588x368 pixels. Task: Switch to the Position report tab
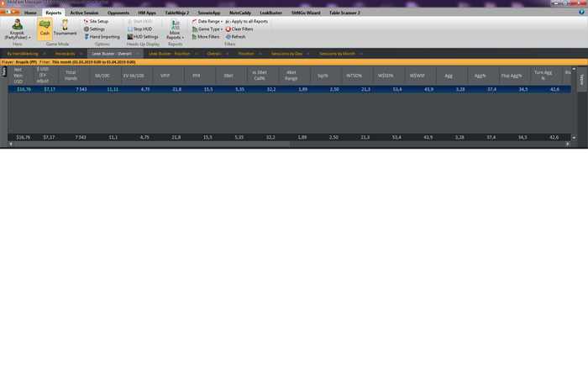pyautogui.click(x=246, y=54)
